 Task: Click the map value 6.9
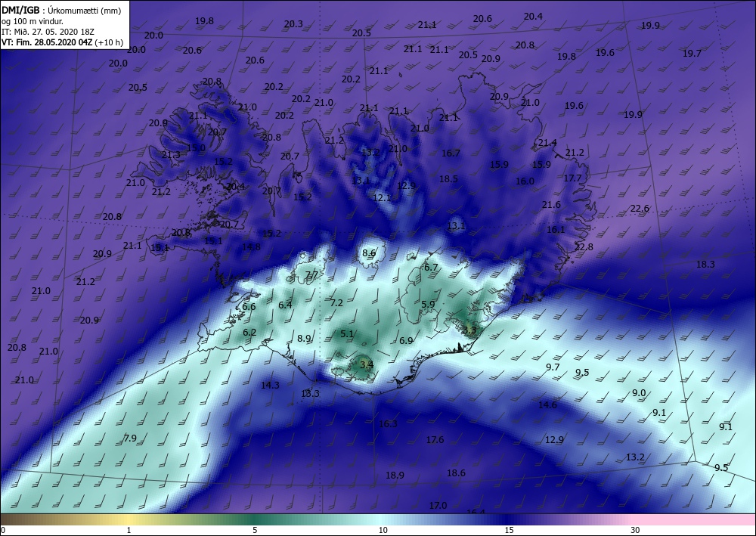[x=406, y=340]
